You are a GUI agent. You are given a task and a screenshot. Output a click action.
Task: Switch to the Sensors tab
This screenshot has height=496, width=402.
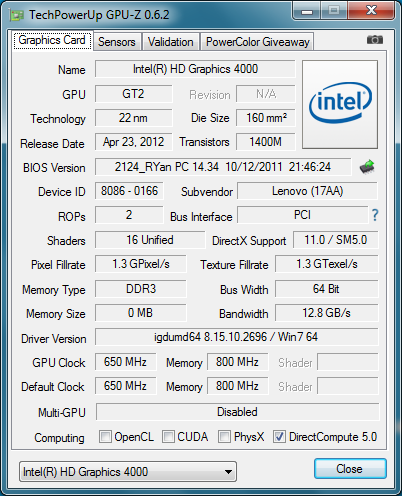tap(117, 42)
